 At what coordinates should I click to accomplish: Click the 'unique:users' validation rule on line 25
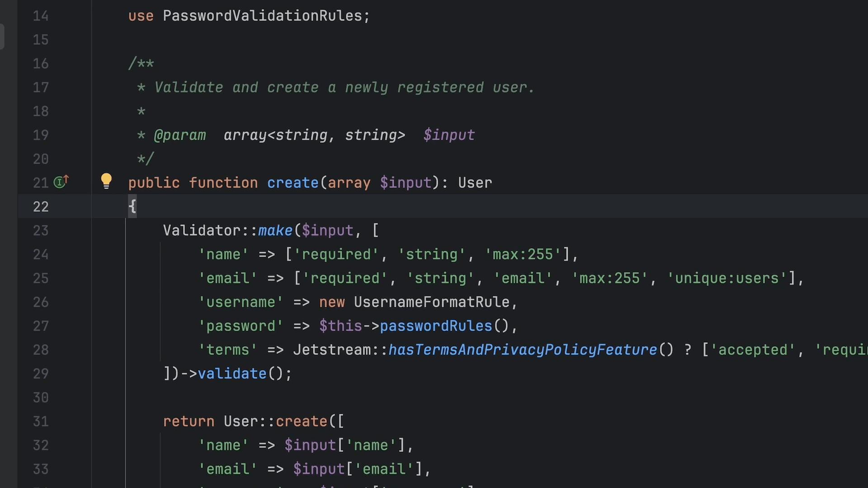pos(727,278)
